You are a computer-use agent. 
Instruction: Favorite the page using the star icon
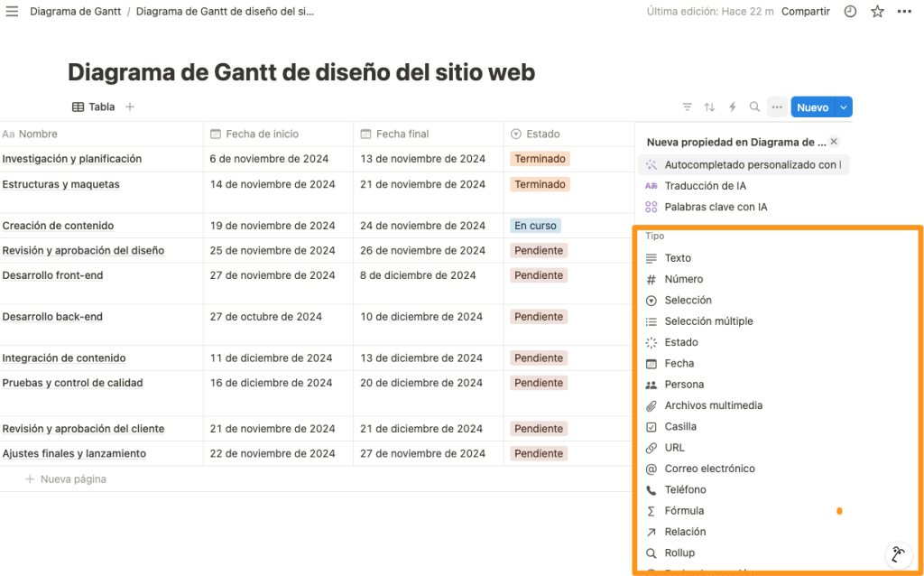(876, 11)
